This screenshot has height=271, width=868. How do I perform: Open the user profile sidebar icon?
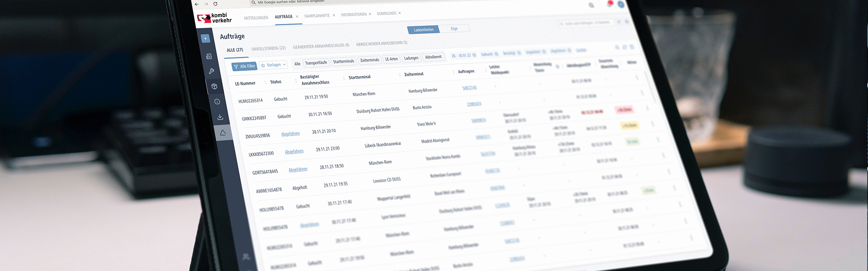[x=246, y=257]
